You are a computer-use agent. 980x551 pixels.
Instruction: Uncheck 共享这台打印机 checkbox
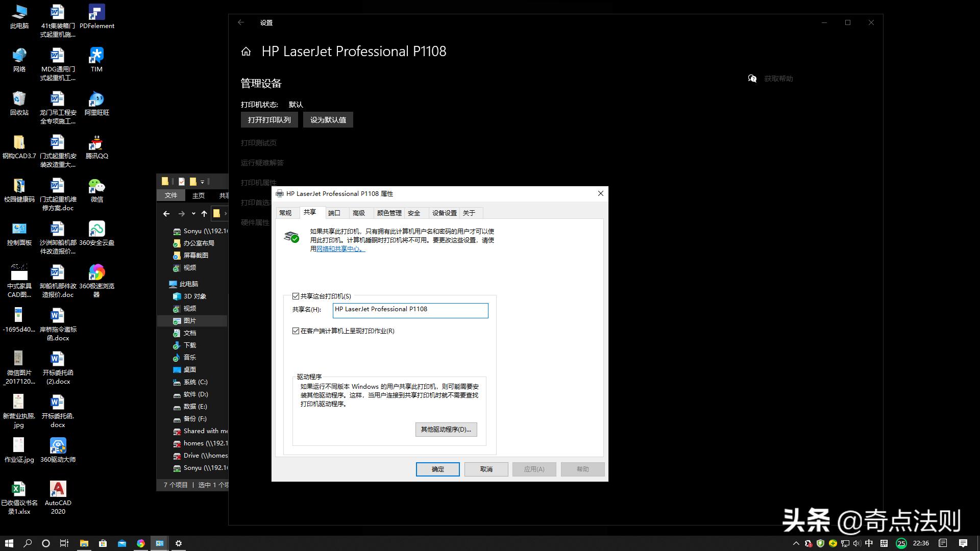pyautogui.click(x=296, y=296)
